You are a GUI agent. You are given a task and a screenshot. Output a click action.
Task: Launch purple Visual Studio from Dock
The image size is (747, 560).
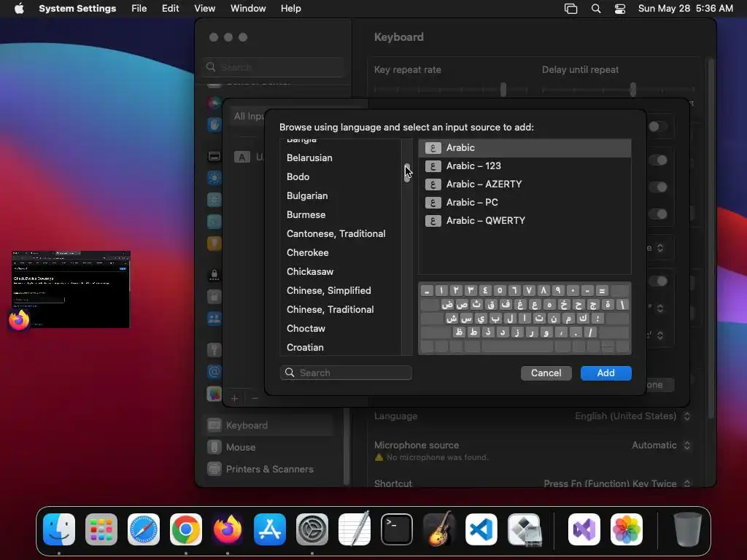pyautogui.click(x=584, y=529)
